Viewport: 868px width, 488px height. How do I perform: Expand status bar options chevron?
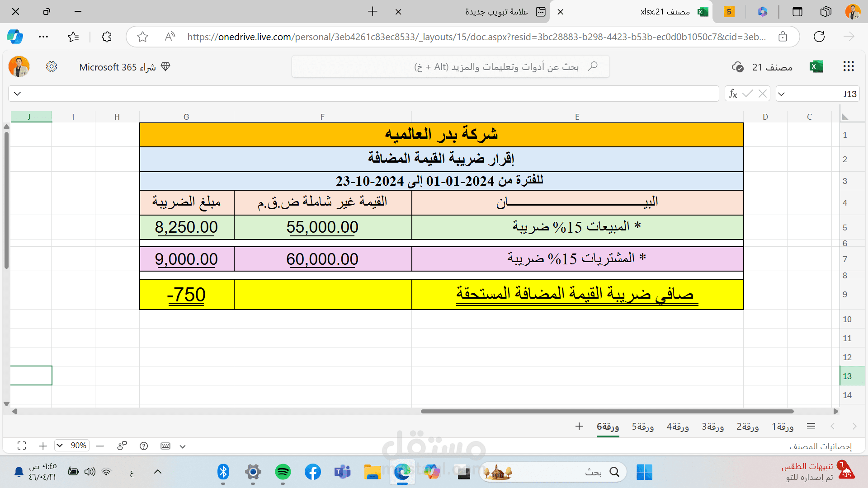click(x=183, y=446)
